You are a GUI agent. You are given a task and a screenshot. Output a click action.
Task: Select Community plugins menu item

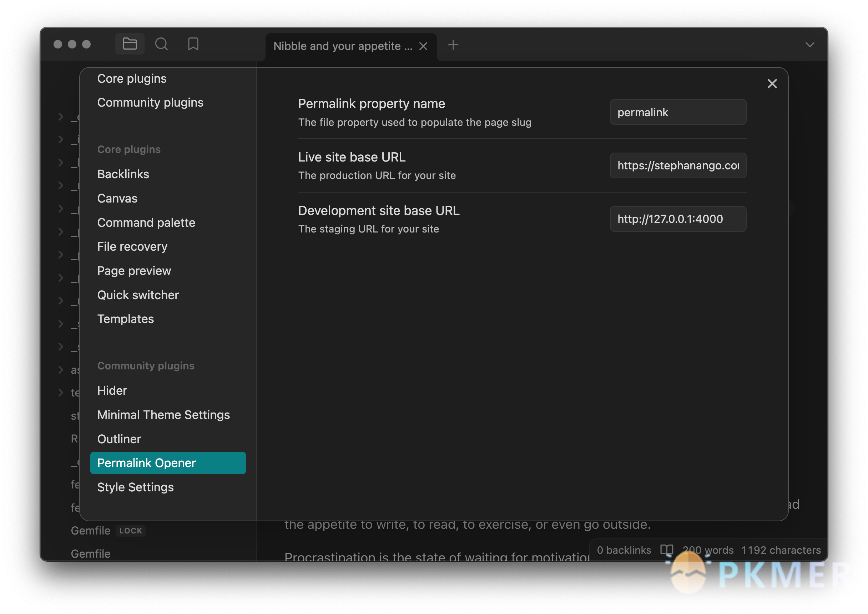(x=150, y=102)
